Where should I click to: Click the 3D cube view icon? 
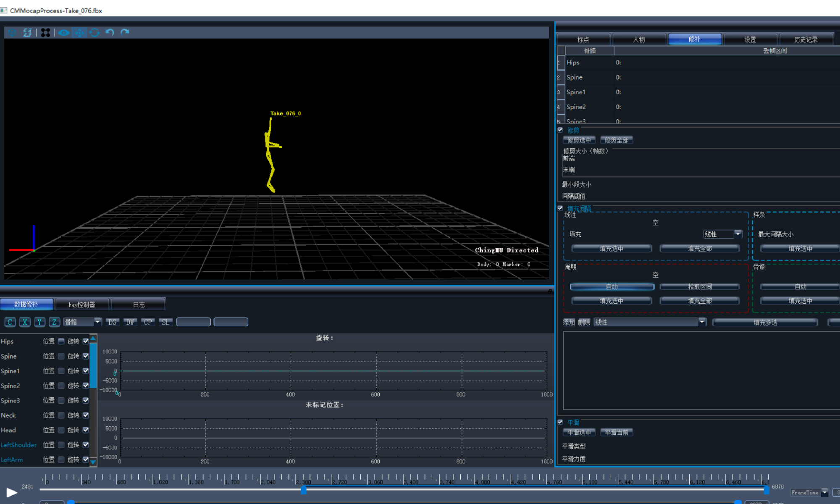coord(12,32)
